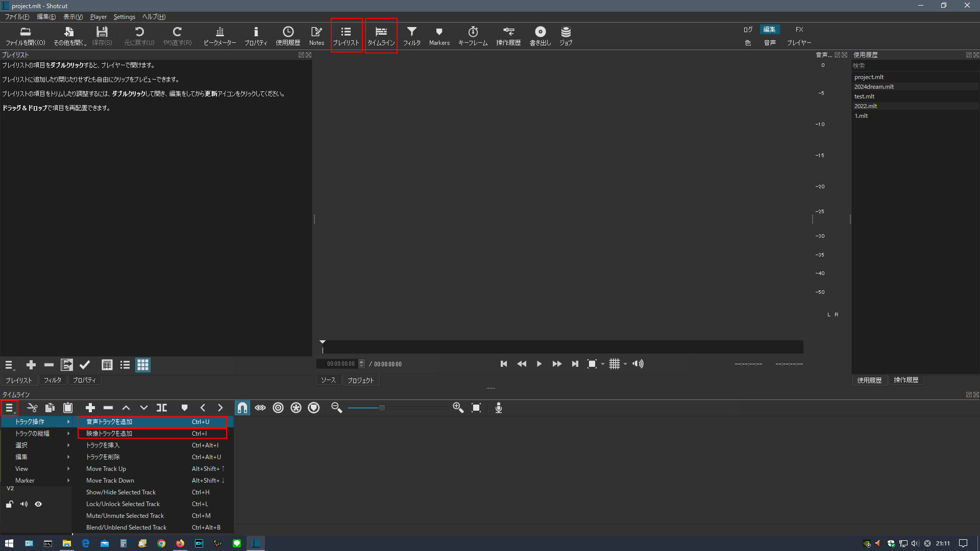The image size is (980, 551).
Task: Click the Copy icon in timeline toolbar
Action: [50, 408]
